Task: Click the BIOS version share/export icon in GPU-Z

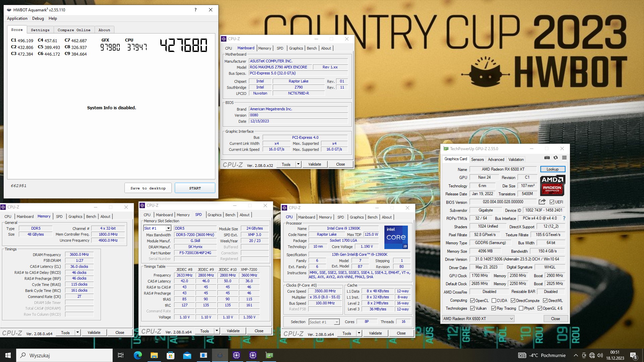Action: click(542, 202)
